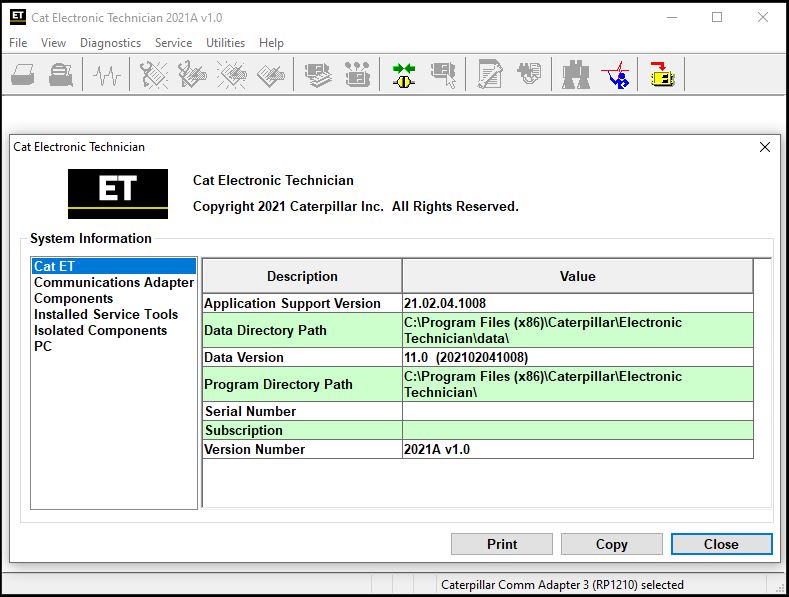Open the Status Tool waveform icon

(x=107, y=75)
